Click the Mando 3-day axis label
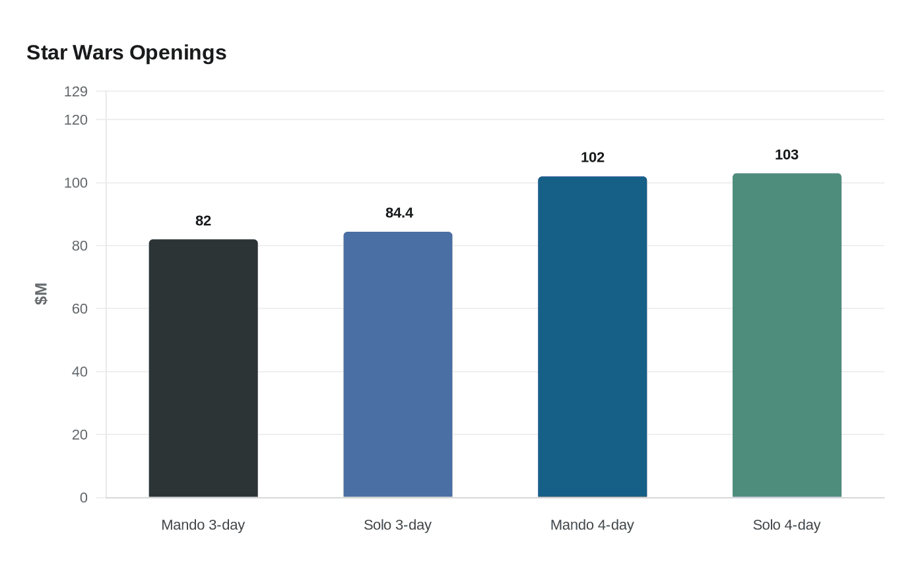924x581 pixels. click(x=203, y=525)
